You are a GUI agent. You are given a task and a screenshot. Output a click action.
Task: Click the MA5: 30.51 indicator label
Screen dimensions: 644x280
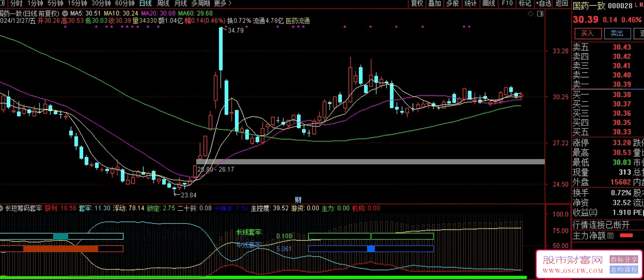click(86, 12)
